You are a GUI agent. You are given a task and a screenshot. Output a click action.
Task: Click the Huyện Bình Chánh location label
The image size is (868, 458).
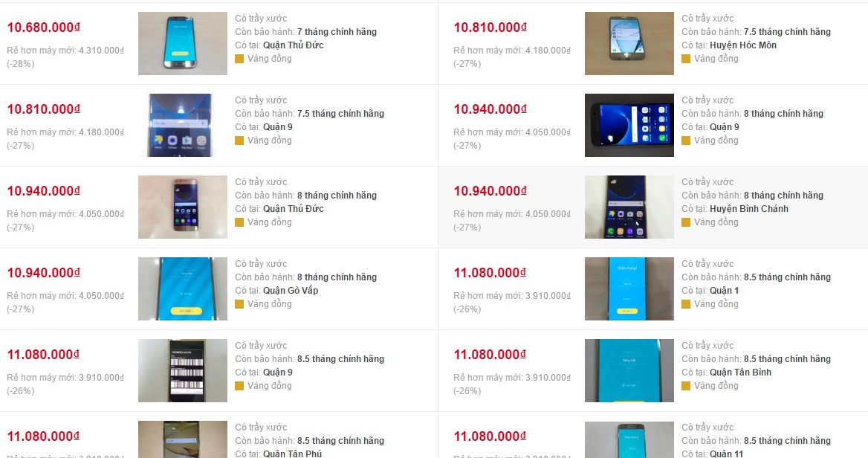(x=749, y=209)
